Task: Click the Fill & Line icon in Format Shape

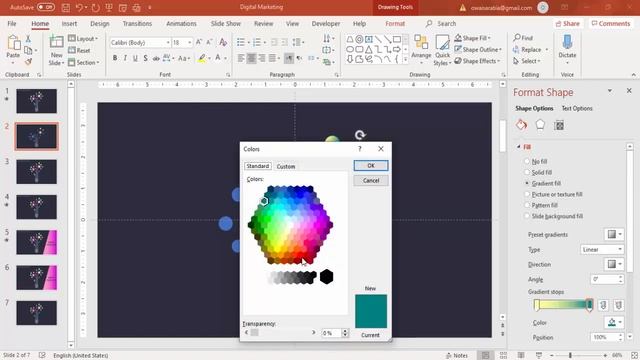Action: [521, 125]
